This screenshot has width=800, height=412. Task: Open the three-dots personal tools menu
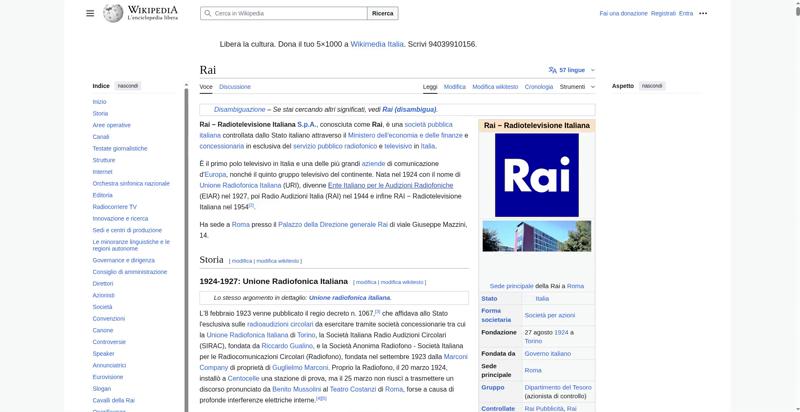[703, 14]
